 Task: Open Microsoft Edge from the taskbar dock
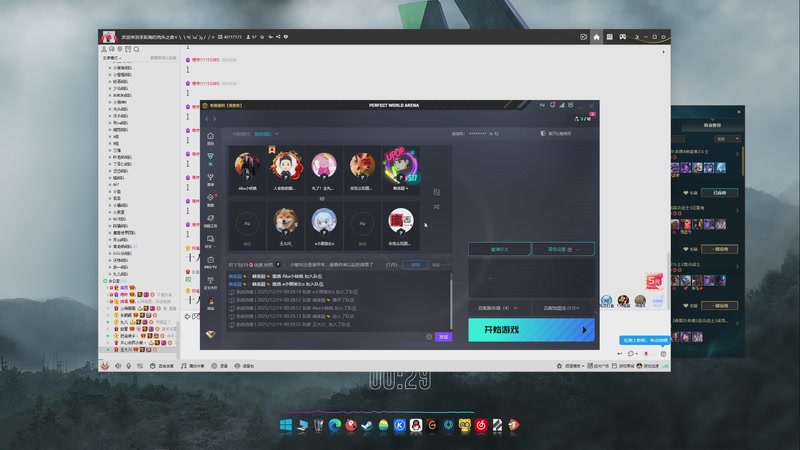tap(334, 425)
